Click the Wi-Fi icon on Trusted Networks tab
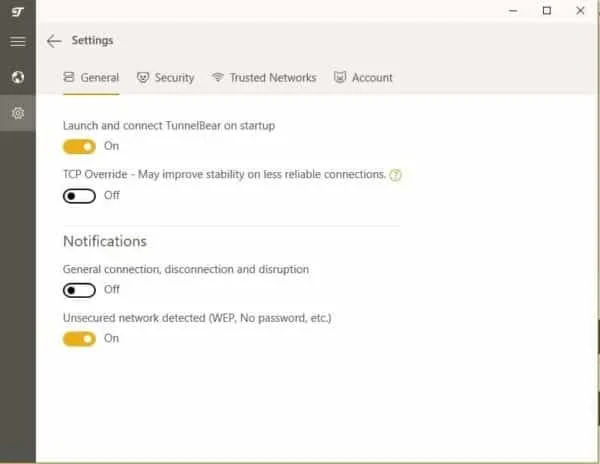The image size is (600, 464). coord(217,78)
